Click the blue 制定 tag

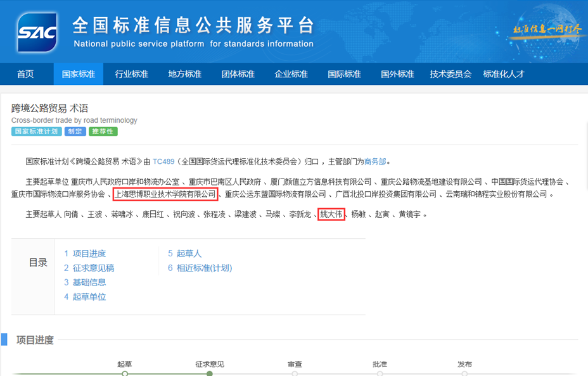pos(75,132)
